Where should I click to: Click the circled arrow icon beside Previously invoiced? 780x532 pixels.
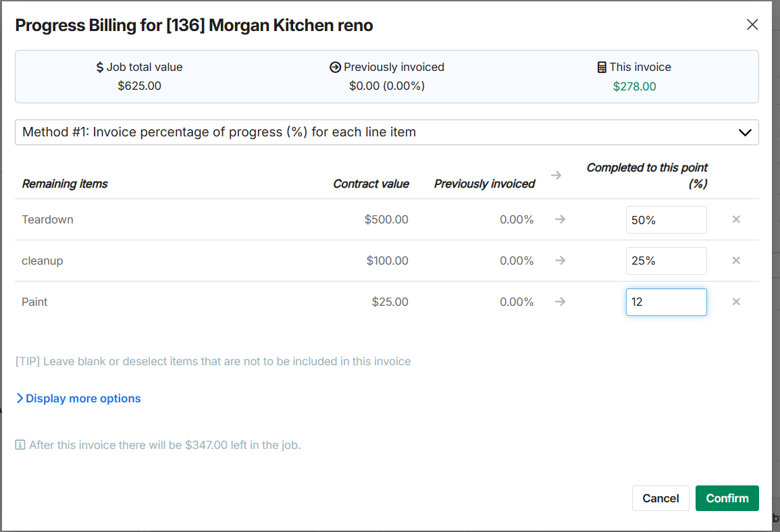[x=335, y=68]
